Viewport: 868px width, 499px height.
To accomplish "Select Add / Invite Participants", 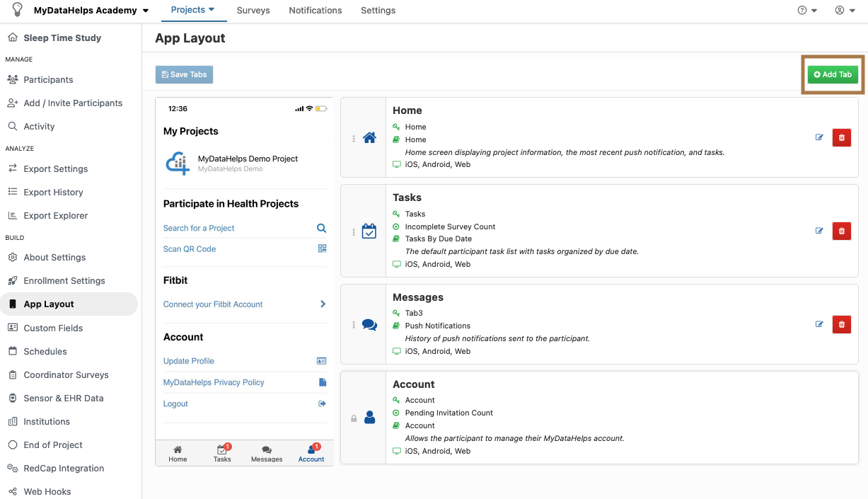I will tap(73, 103).
